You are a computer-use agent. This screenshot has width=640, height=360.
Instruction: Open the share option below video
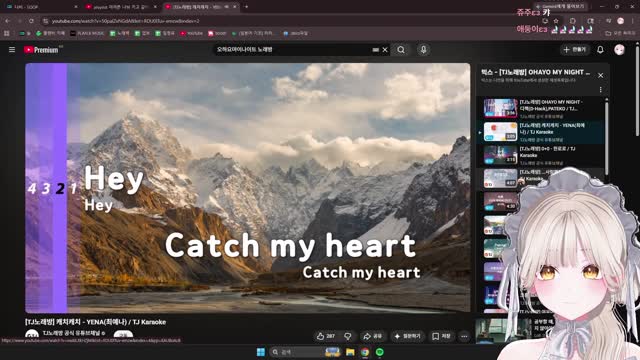[x=372, y=336]
